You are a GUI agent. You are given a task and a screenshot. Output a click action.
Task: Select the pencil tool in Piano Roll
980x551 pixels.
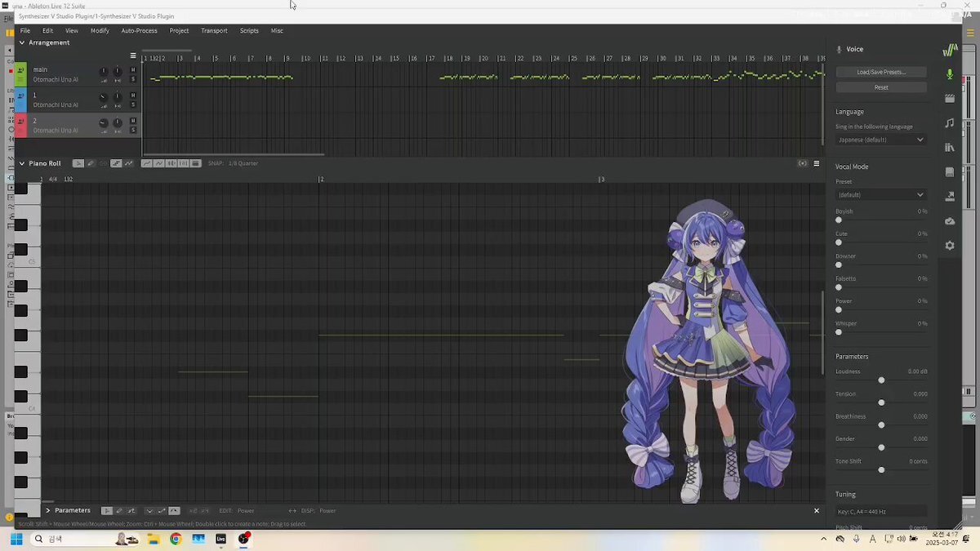pos(91,163)
